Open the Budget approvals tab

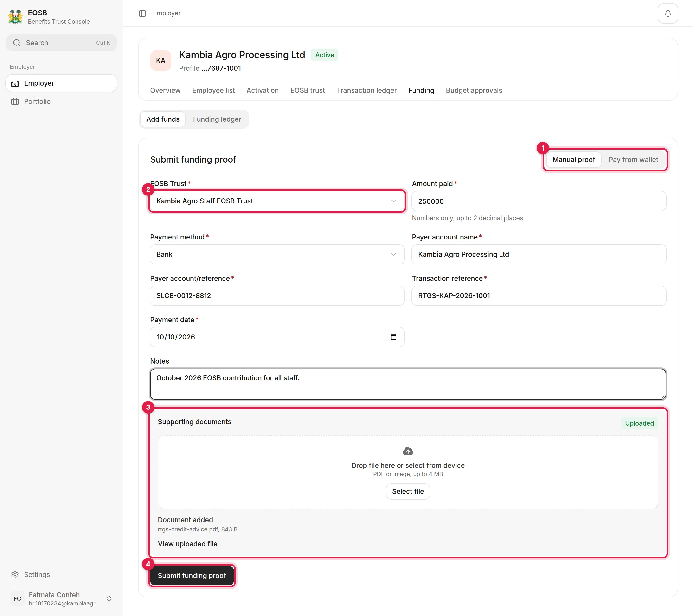(x=474, y=90)
